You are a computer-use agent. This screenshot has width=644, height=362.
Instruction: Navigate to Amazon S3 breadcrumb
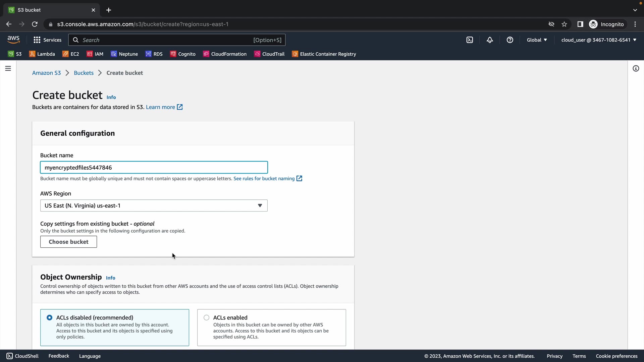46,73
